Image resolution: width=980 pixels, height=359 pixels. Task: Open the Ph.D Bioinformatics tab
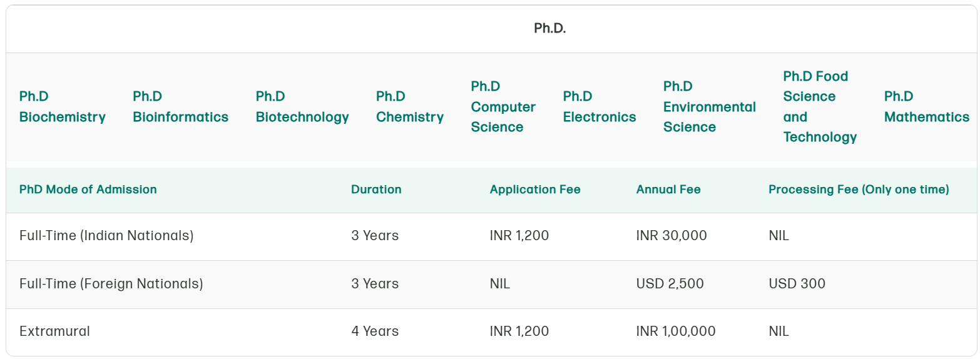(180, 107)
